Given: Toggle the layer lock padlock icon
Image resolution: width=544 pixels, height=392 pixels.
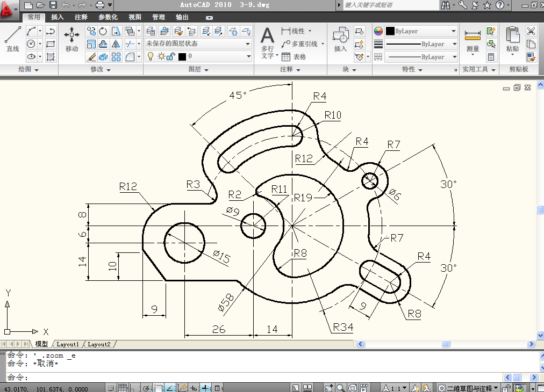Looking at the screenshot, I should (x=170, y=56).
